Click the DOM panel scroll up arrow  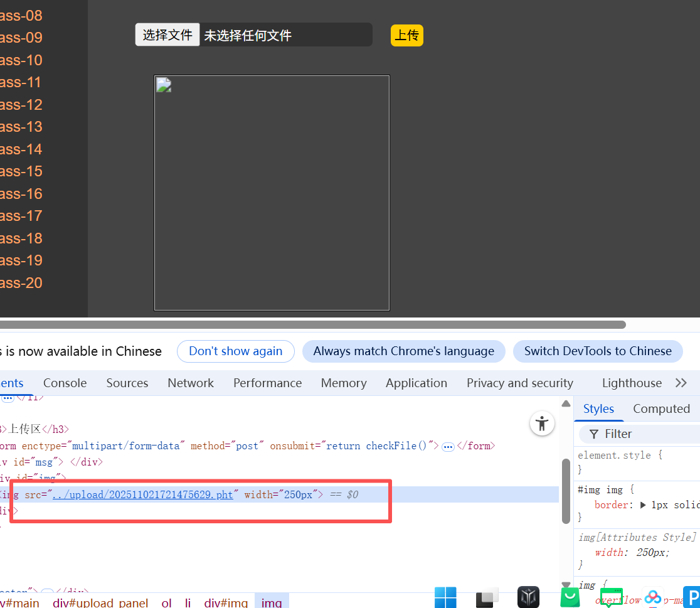(566, 403)
